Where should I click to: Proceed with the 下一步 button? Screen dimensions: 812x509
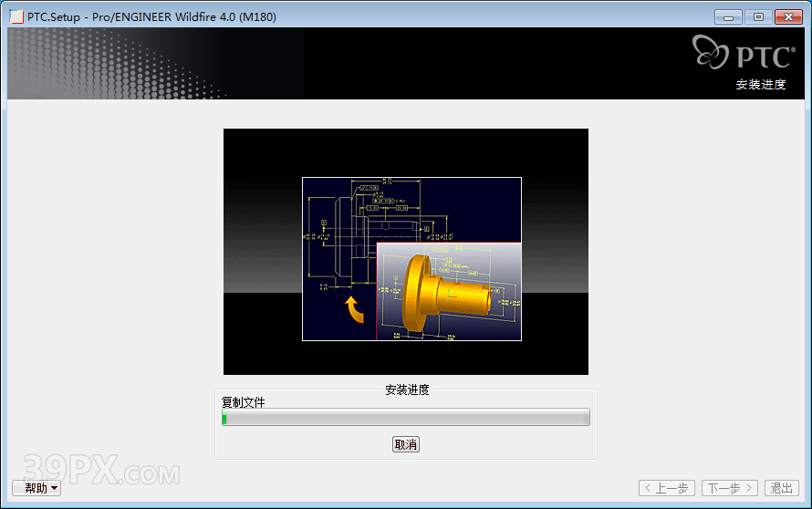(x=730, y=488)
